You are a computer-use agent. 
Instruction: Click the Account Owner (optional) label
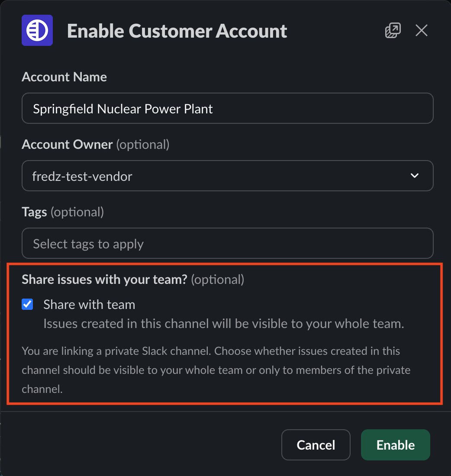click(96, 145)
